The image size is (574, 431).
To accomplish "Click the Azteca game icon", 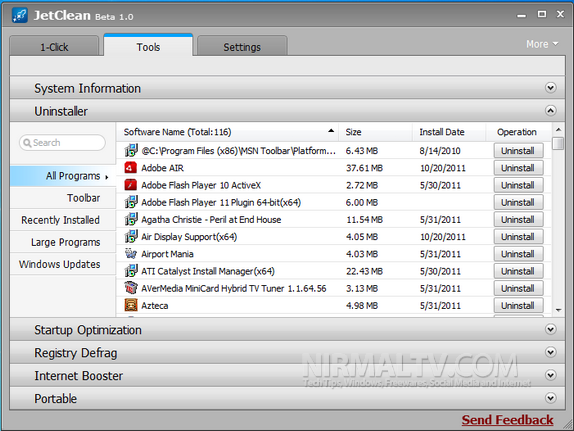I will (x=131, y=305).
